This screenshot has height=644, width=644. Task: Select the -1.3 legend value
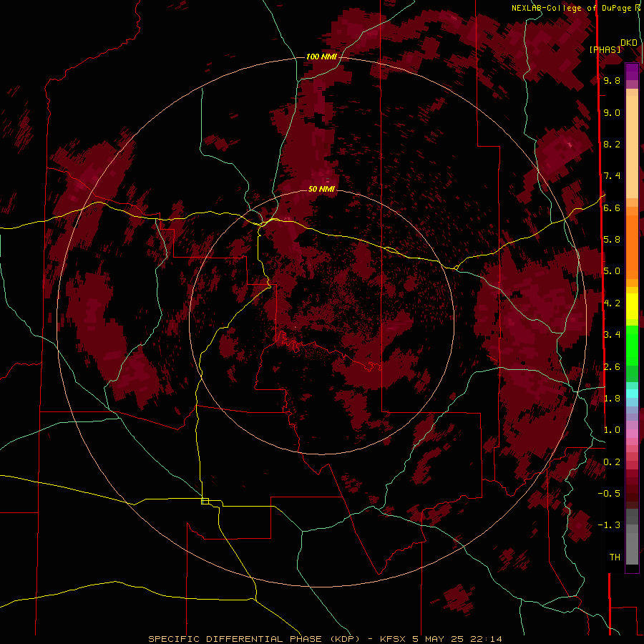(x=609, y=525)
